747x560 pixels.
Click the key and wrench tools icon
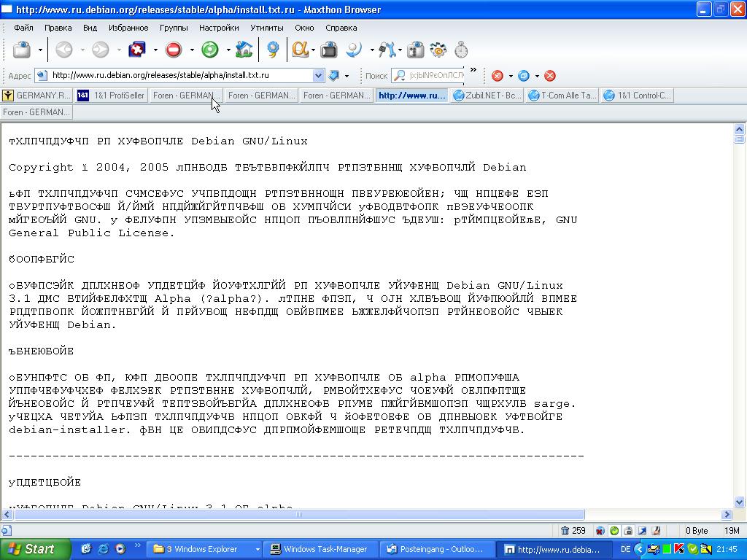tap(387, 50)
